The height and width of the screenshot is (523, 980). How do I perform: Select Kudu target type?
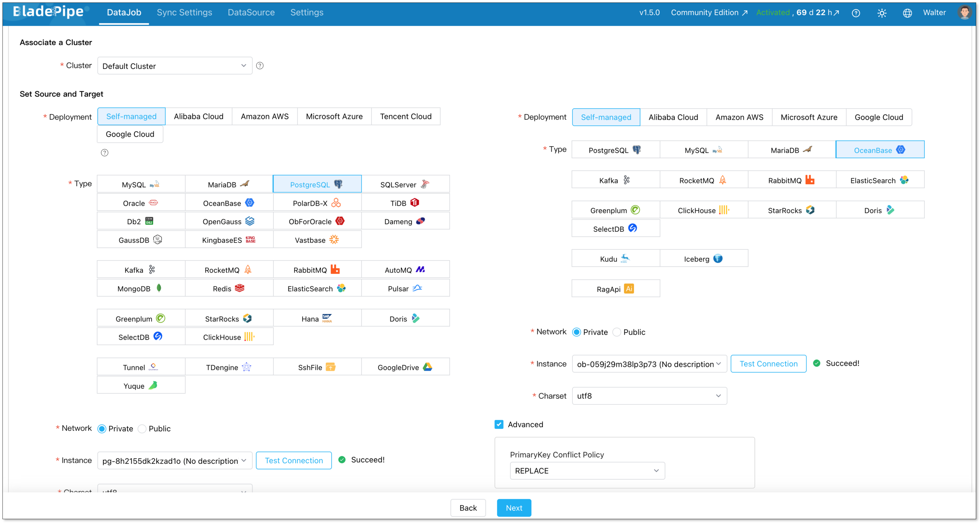pyautogui.click(x=616, y=258)
